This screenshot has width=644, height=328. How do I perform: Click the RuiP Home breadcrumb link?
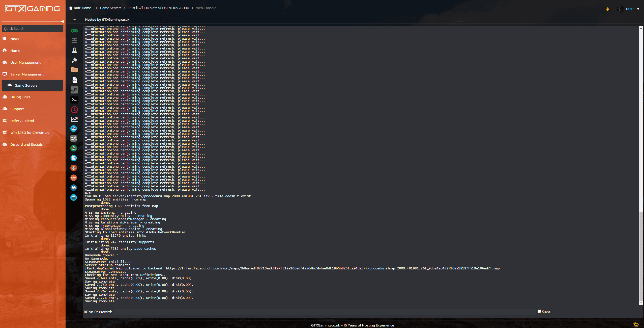(x=82, y=8)
